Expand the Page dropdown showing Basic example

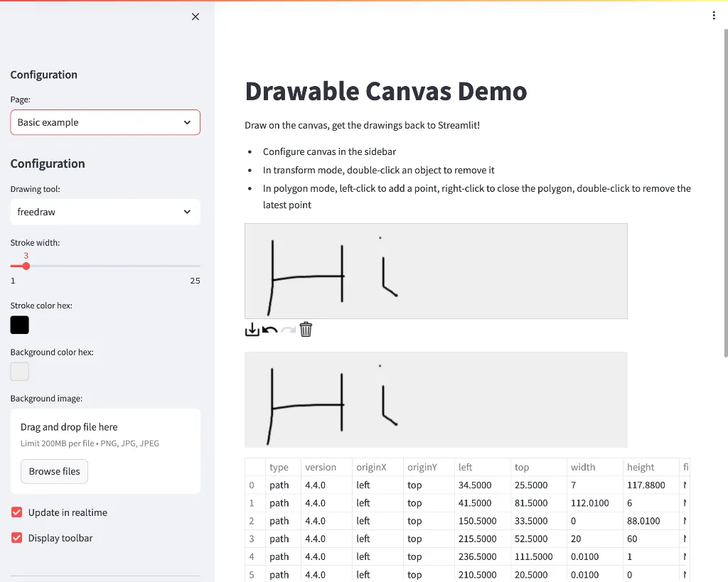(x=105, y=122)
